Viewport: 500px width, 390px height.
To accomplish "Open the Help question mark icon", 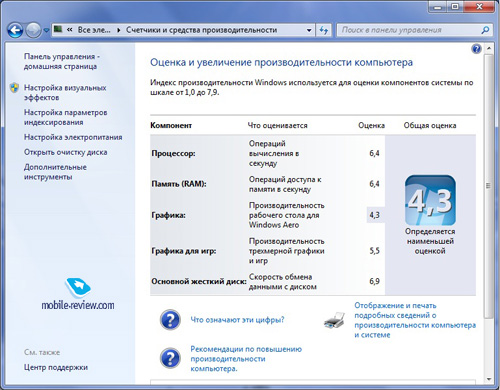I will [x=476, y=49].
